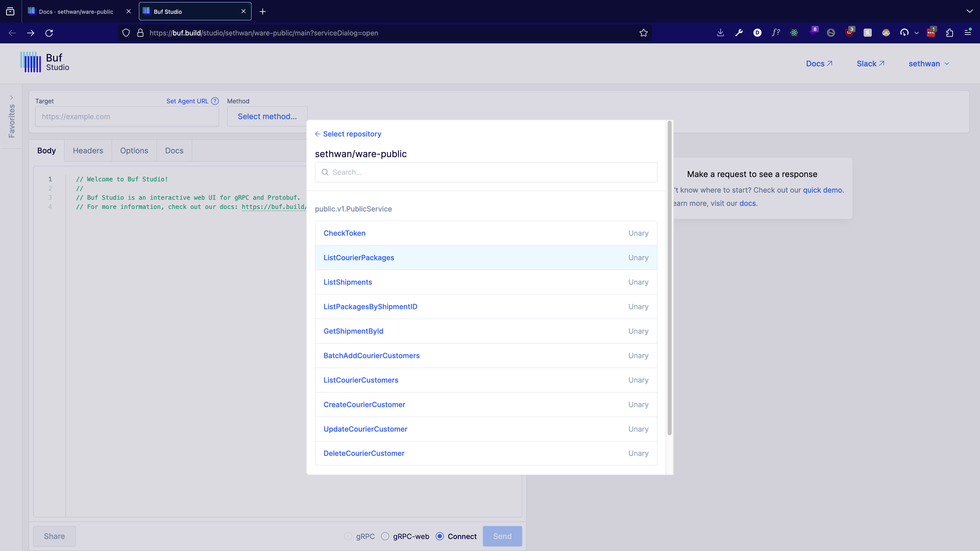980x551 pixels.
Task: Open a new browser tab
Action: point(263,11)
